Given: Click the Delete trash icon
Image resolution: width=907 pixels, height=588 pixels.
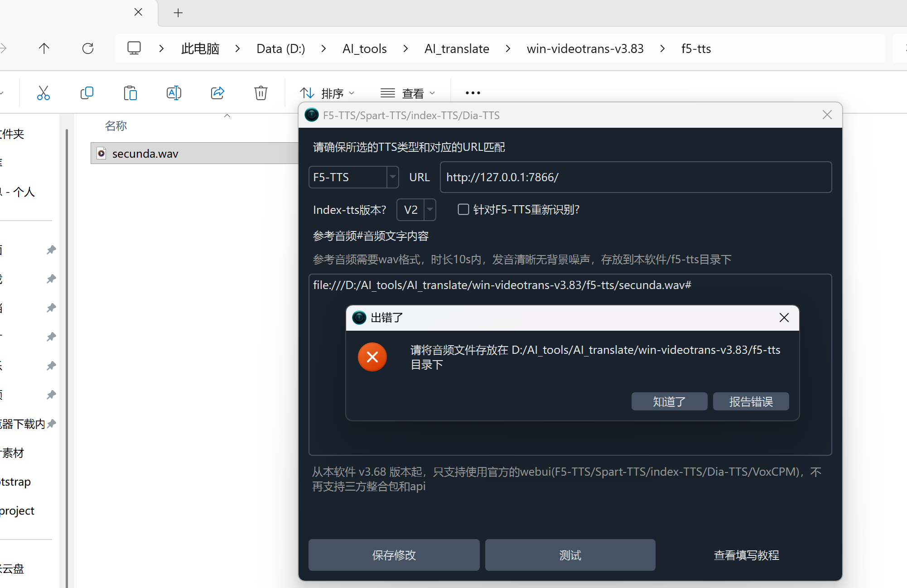Looking at the screenshot, I should 261,93.
